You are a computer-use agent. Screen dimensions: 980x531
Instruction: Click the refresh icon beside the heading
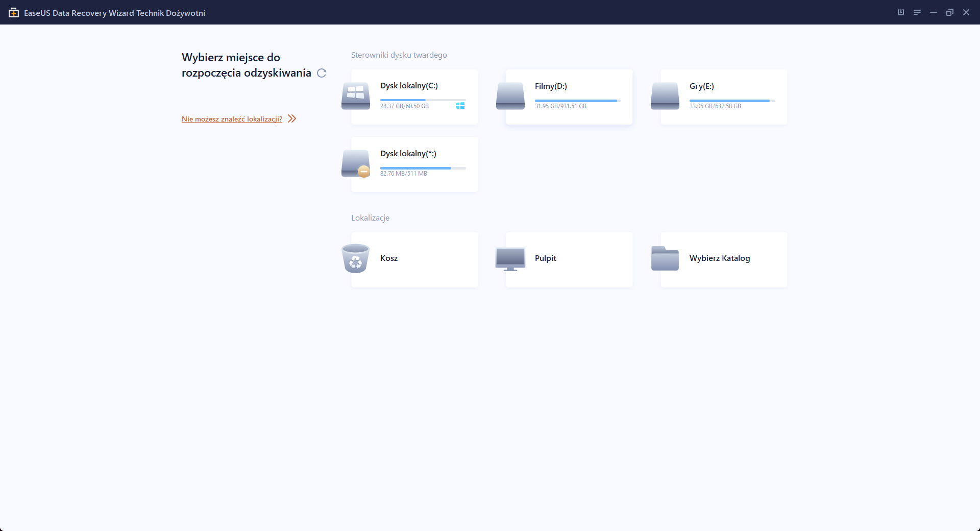coord(322,73)
